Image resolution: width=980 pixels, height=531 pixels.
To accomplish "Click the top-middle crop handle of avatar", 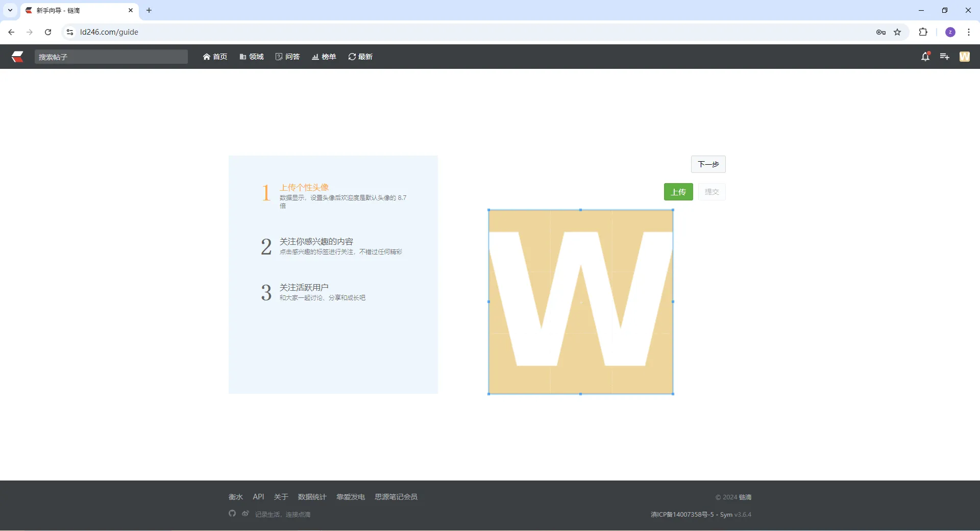I will pyautogui.click(x=581, y=210).
